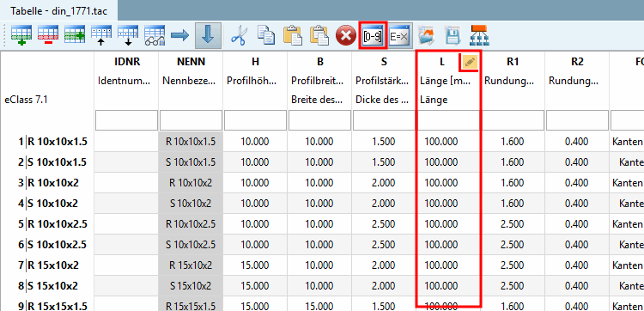
Task: Click the remove table row icon
Action: click(x=47, y=36)
